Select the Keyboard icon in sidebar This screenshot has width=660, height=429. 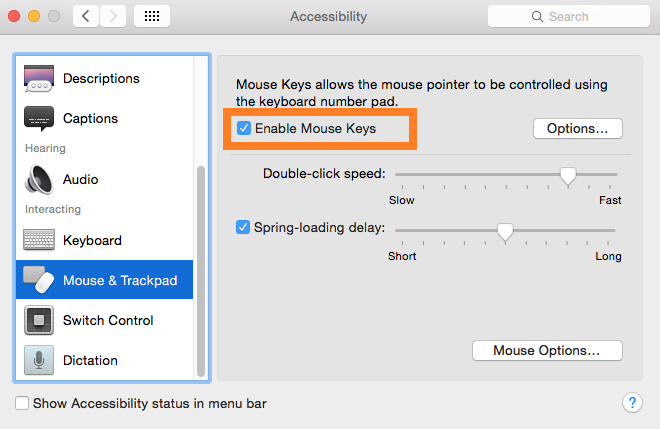(x=38, y=241)
